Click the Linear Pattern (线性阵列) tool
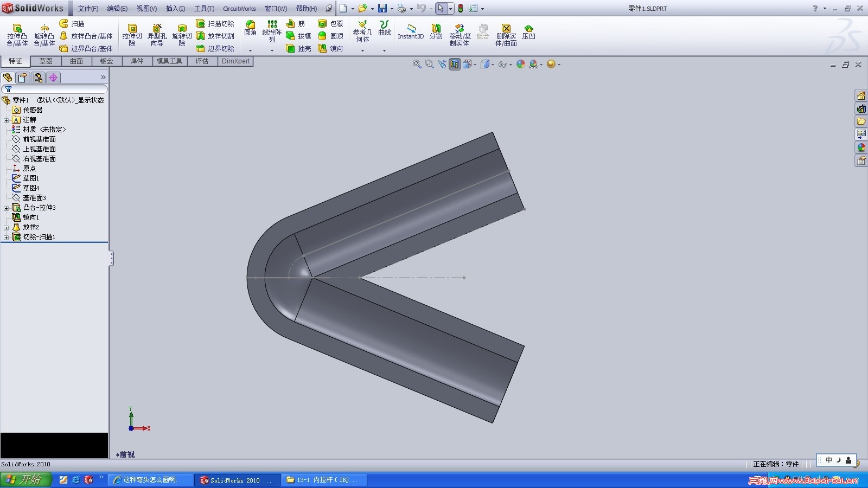 point(272,31)
